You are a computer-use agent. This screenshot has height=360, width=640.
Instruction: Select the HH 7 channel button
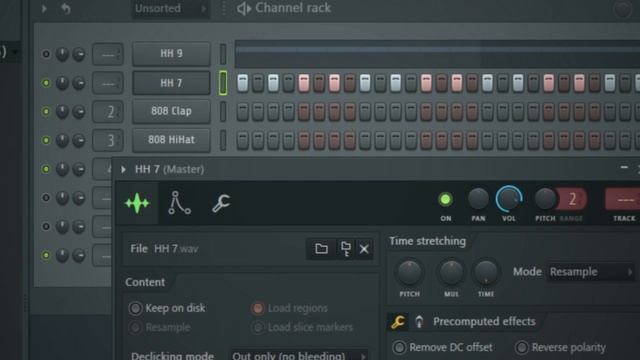[x=171, y=83]
